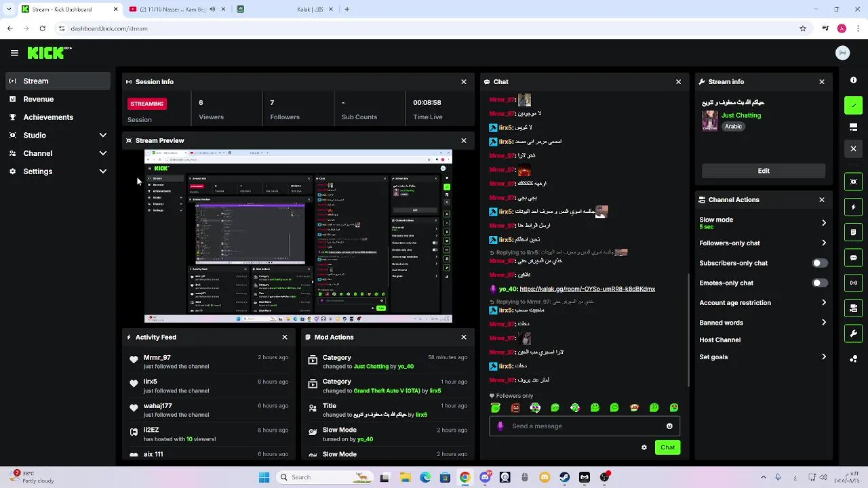The width and height of the screenshot is (868, 488).
Task: Click the taskbar Search box
Action: [x=324, y=477]
